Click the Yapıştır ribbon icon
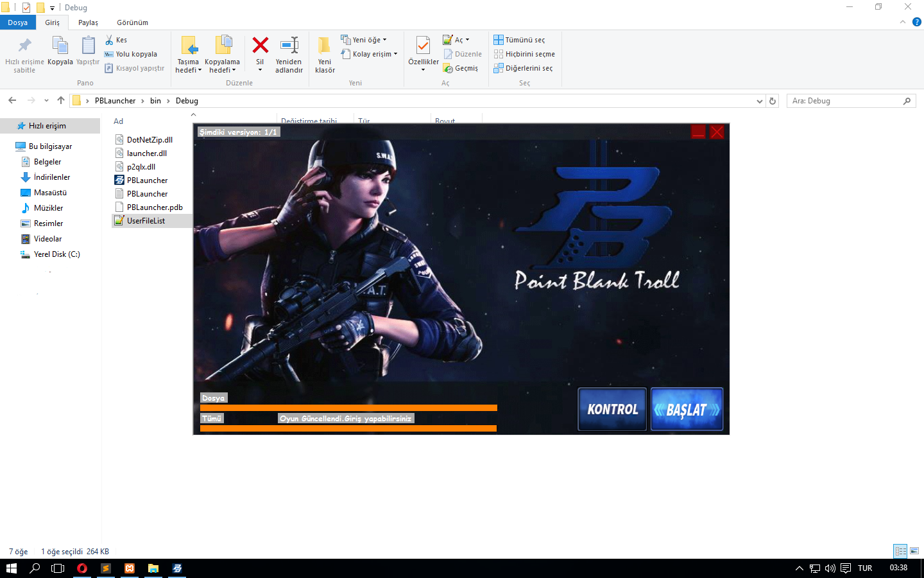This screenshot has width=924, height=578. click(x=88, y=46)
